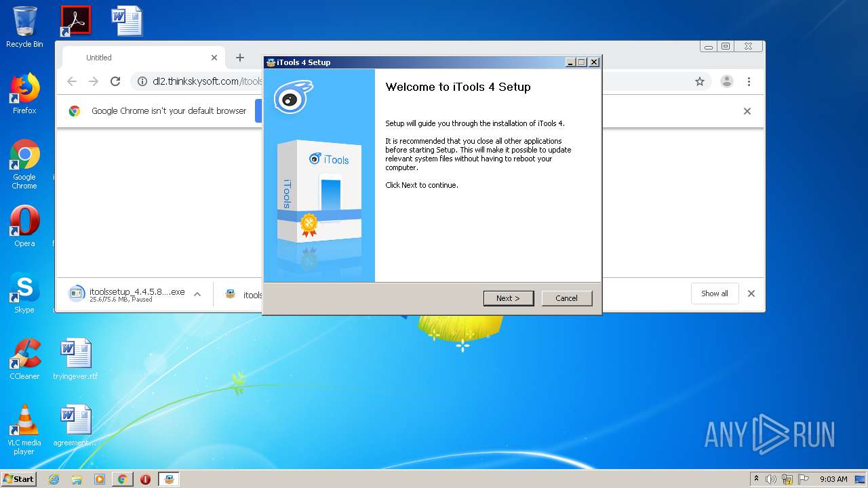Launch Firefox from the desktop
This screenshot has height=488, width=868.
[24, 94]
